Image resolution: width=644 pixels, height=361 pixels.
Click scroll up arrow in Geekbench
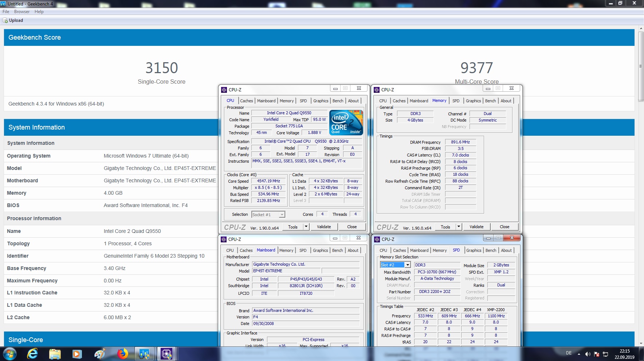tap(641, 28)
